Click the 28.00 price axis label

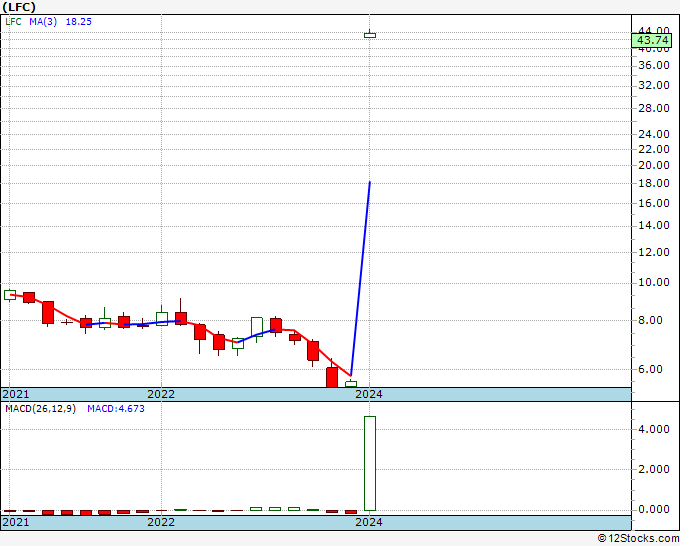tap(654, 108)
